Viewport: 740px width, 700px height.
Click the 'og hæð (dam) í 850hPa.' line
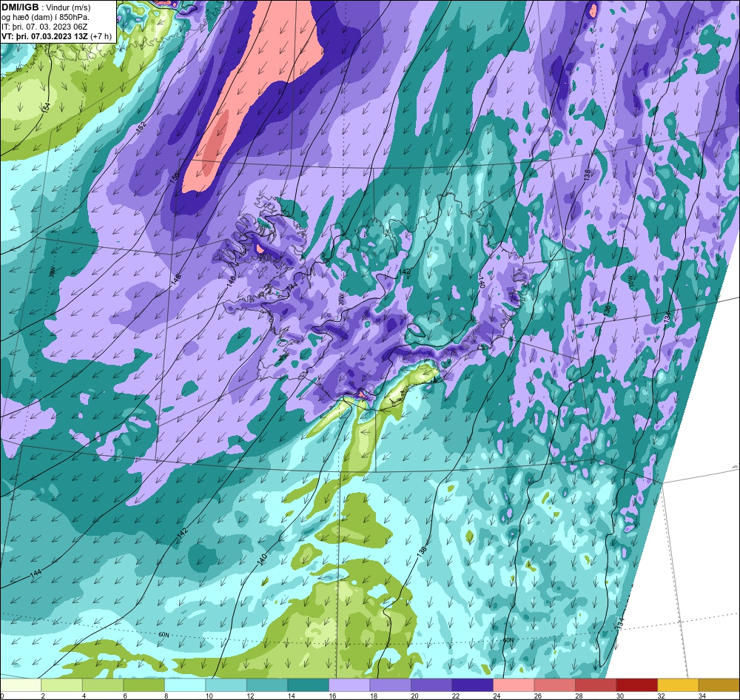click(45, 18)
